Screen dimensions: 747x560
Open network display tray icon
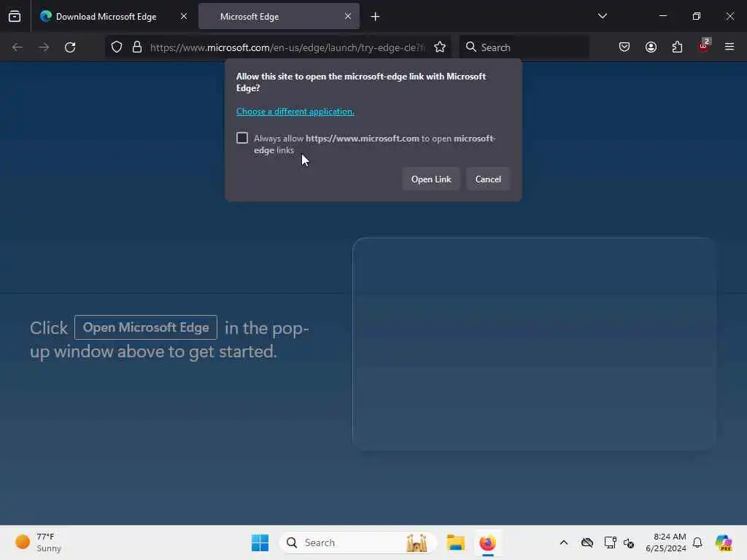pyautogui.click(x=610, y=542)
